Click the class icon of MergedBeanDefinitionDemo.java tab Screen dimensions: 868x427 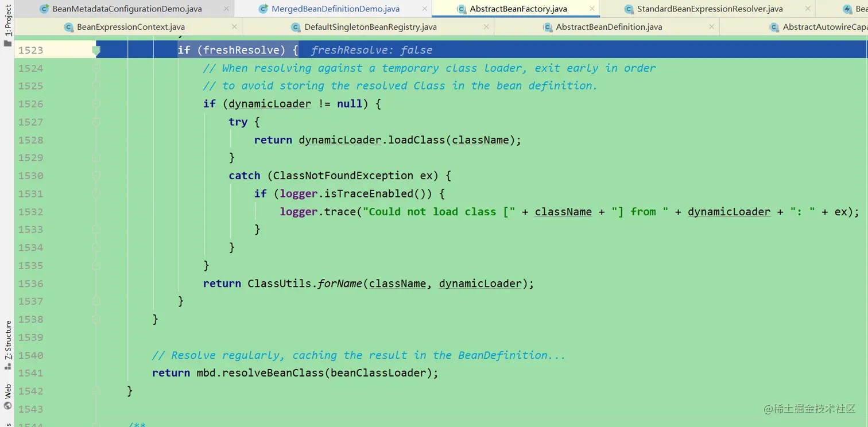click(263, 9)
